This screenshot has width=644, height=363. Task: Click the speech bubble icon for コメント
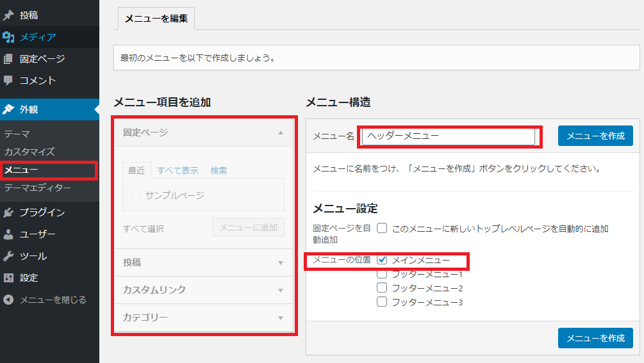point(8,81)
